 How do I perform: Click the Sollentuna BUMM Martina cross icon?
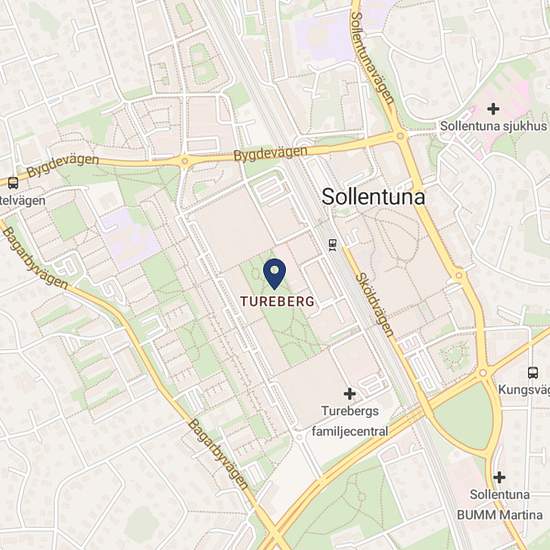499,477
